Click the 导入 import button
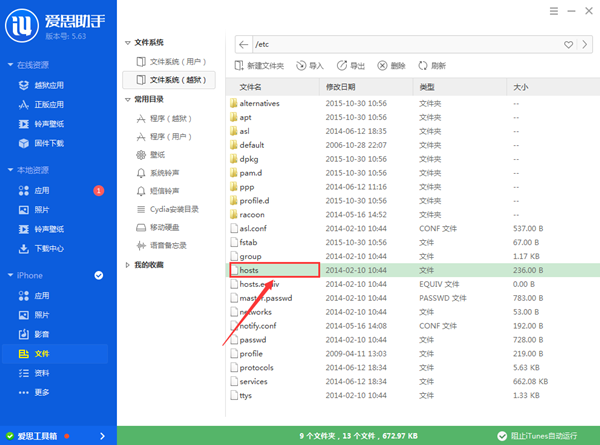 [x=310, y=66]
